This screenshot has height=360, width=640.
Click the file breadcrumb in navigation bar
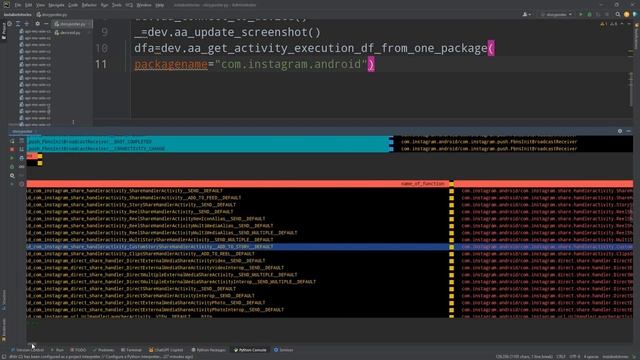tap(52, 15)
